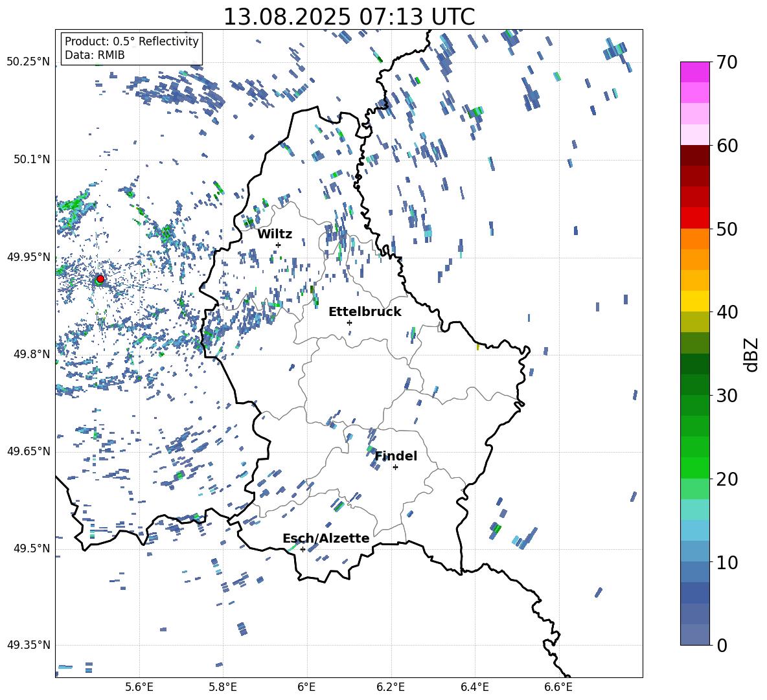Click the 50.1°N latitude label

pyautogui.click(x=32, y=159)
